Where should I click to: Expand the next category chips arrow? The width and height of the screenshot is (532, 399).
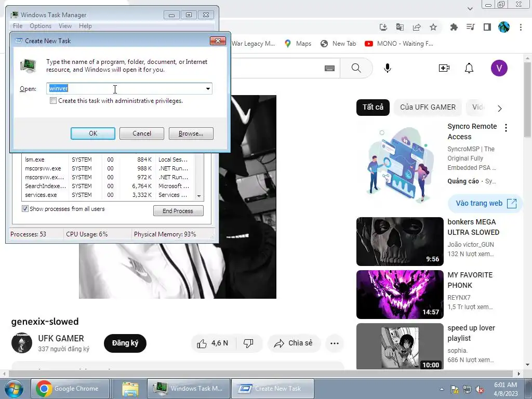pos(499,109)
